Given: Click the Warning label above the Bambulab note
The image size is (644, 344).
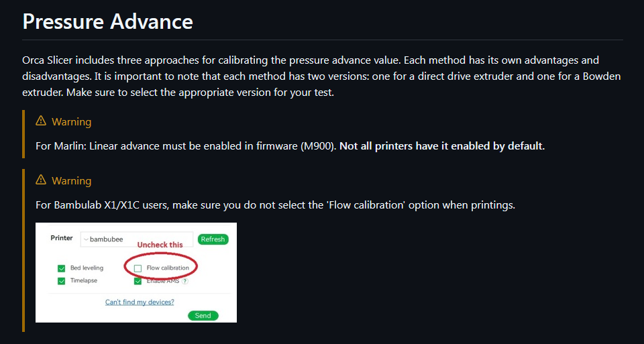Looking at the screenshot, I should tap(72, 181).
